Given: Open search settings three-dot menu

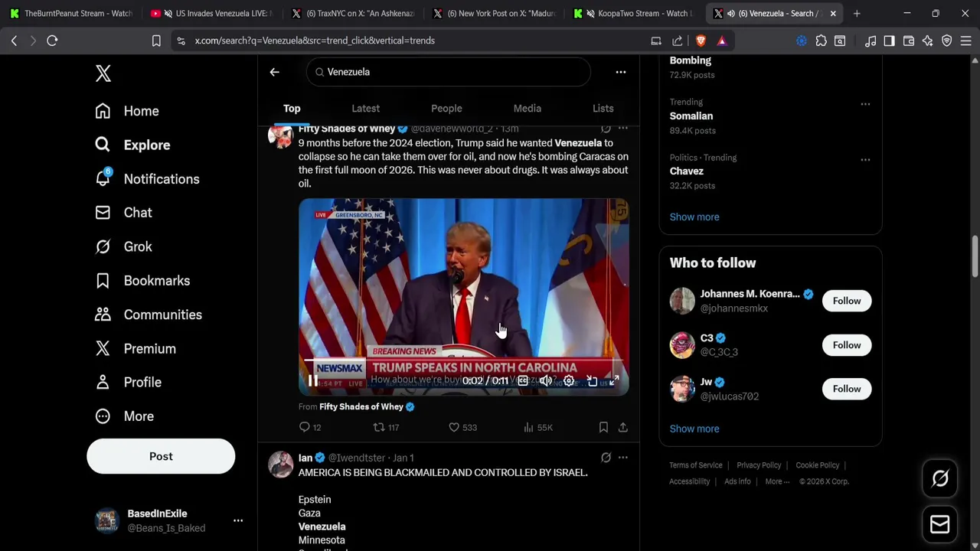Looking at the screenshot, I should pos(621,72).
